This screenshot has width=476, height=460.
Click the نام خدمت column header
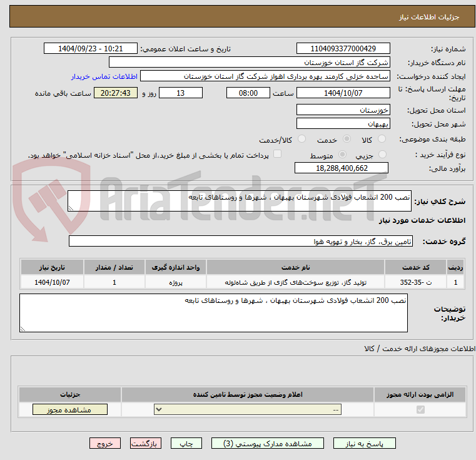click(x=295, y=267)
